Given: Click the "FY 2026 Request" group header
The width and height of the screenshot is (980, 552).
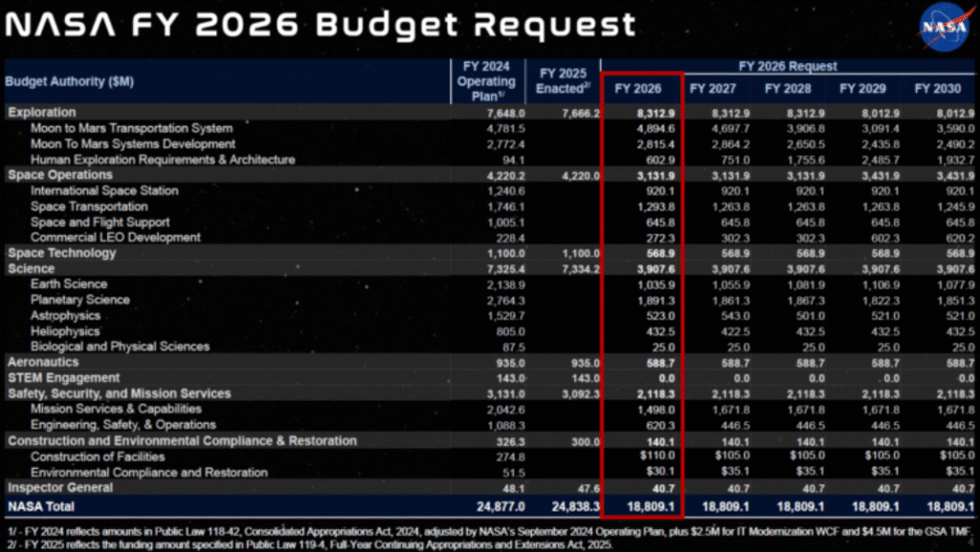Looking at the screenshot, I should tap(788, 66).
